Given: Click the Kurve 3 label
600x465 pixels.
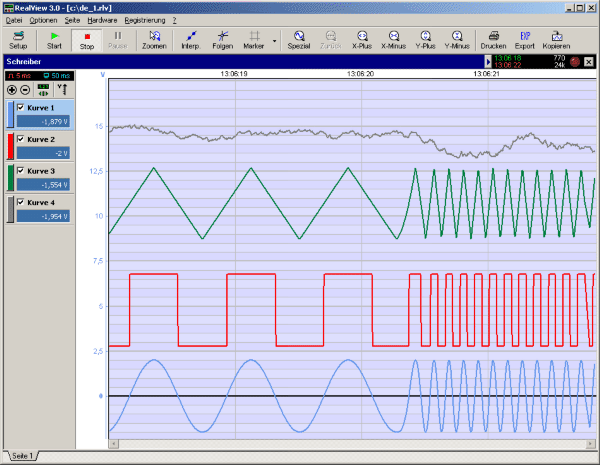Looking at the screenshot, I should 41,171.
